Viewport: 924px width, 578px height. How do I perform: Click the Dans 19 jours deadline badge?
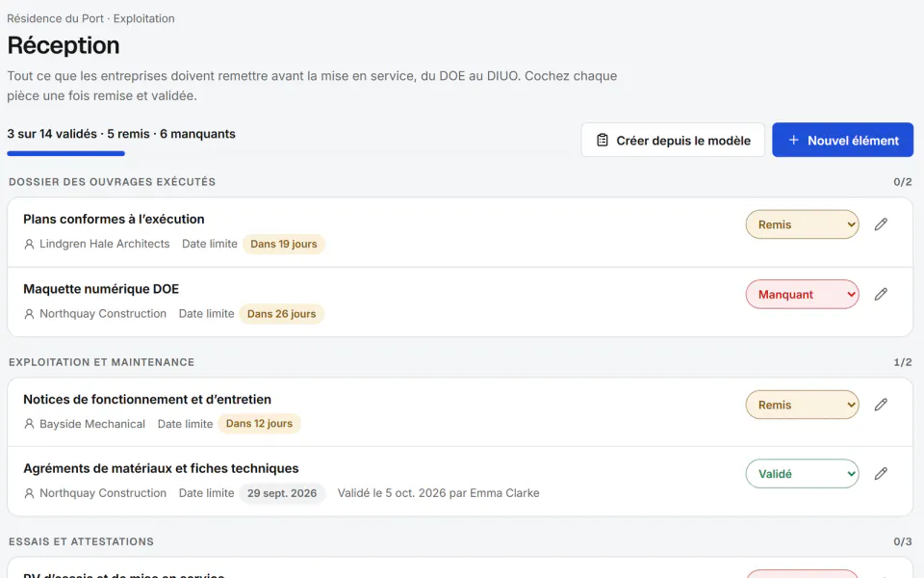tap(283, 244)
